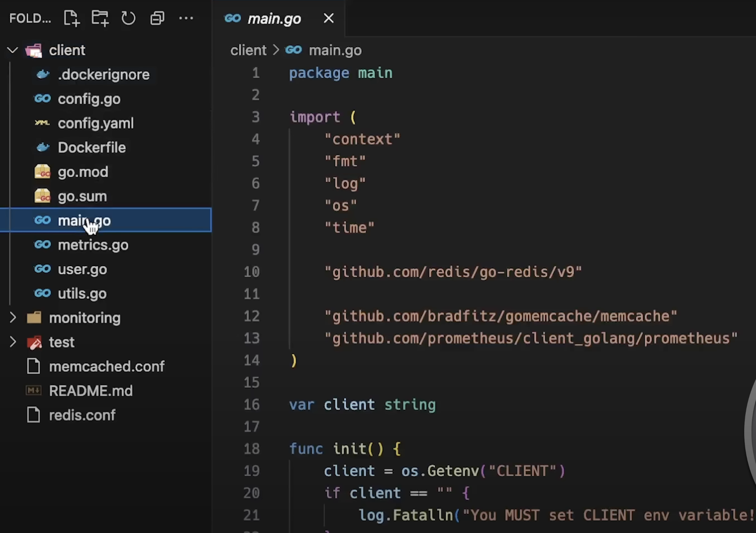Click the Go icon in the breadcrumb
Viewport: 756px width, 533px height.
click(x=294, y=50)
